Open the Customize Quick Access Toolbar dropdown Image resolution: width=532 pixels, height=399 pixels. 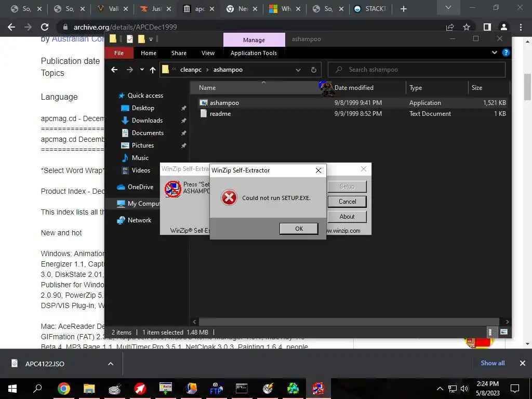coord(151,39)
